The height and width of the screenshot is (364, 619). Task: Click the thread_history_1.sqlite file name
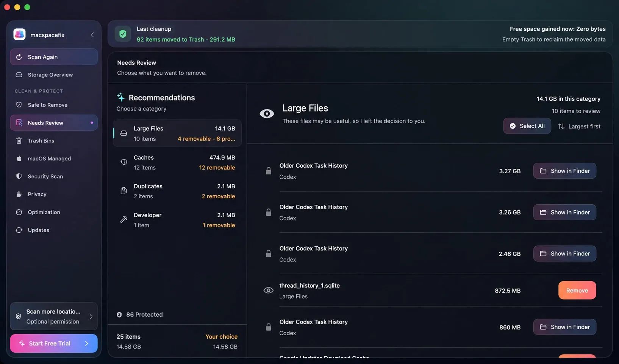tap(309, 285)
